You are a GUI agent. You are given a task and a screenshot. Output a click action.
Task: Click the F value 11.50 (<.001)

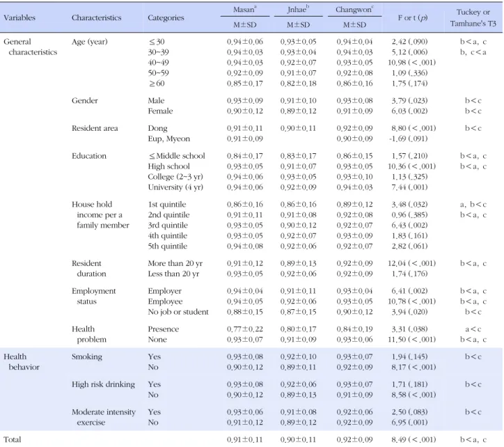pos(411,340)
